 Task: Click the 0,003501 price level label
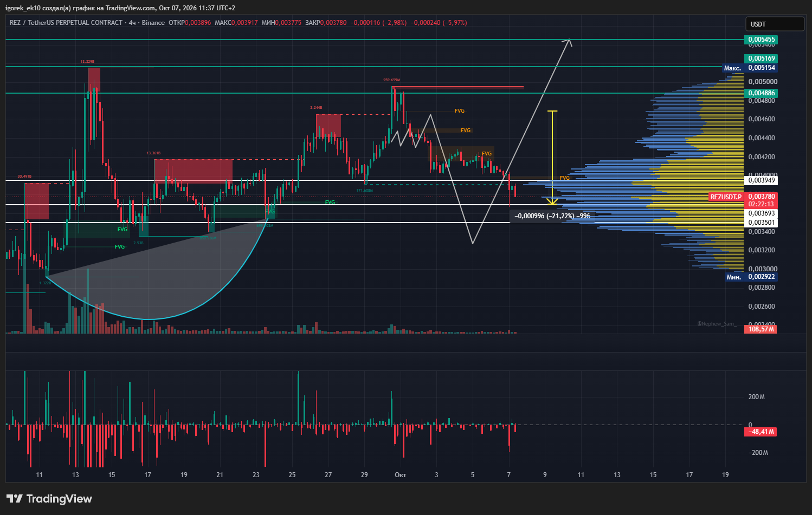point(762,223)
